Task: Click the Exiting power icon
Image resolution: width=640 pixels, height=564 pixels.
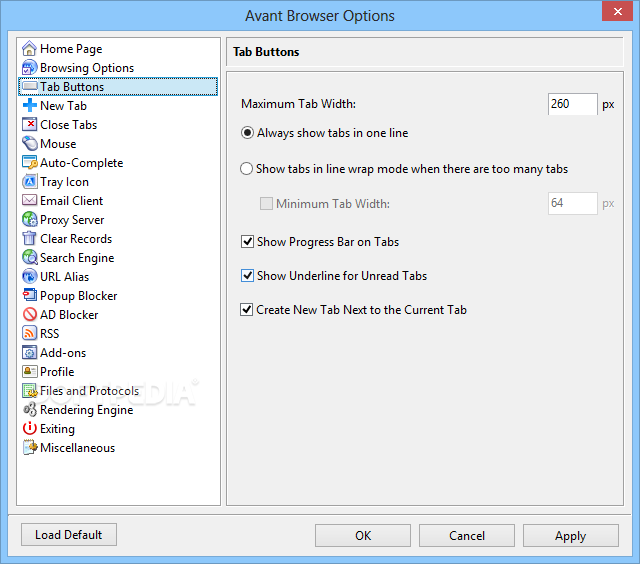Action: [x=29, y=429]
